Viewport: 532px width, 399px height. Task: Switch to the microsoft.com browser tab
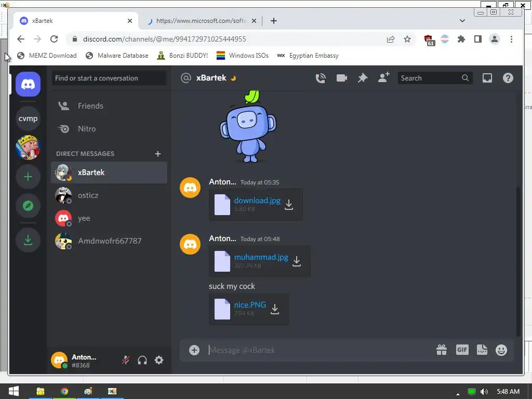pyautogui.click(x=201, y=21)
